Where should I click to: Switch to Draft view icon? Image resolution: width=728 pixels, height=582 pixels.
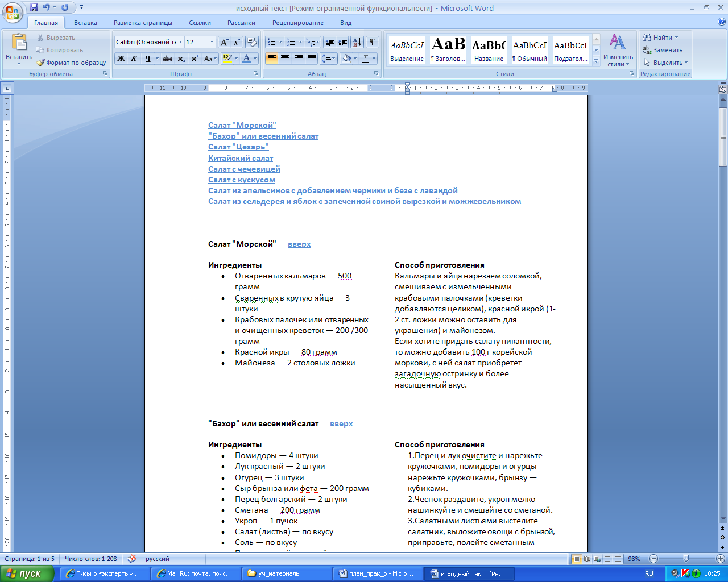[x=618, y=559]
